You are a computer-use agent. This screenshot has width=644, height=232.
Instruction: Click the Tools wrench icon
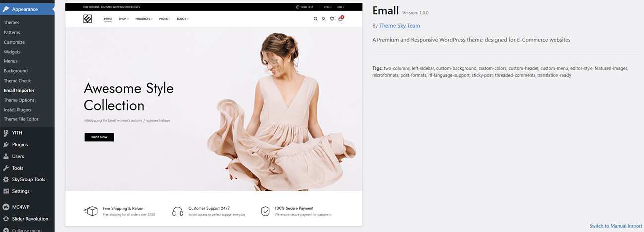pyautogui.click(x=6, y=168)
